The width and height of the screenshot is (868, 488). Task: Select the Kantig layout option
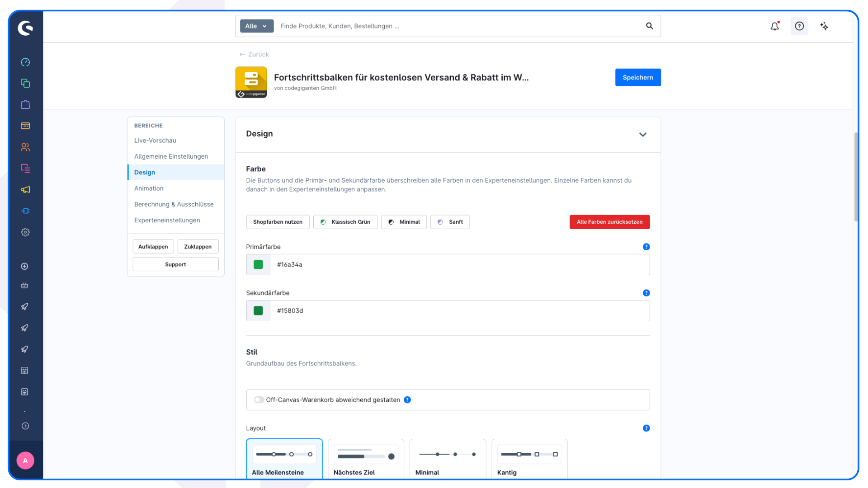pyautogui.click(x=529, y=459)
